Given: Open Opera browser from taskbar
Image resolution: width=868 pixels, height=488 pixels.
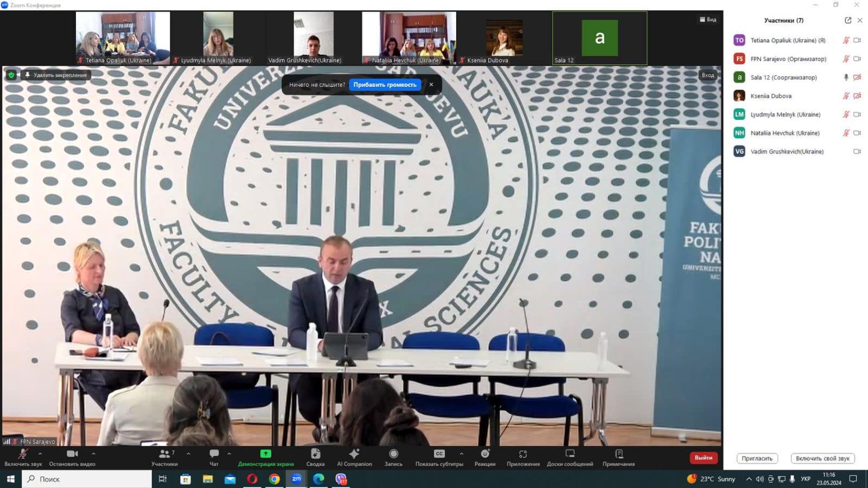Looking at the screenshot, I should [x=252, y=479].
